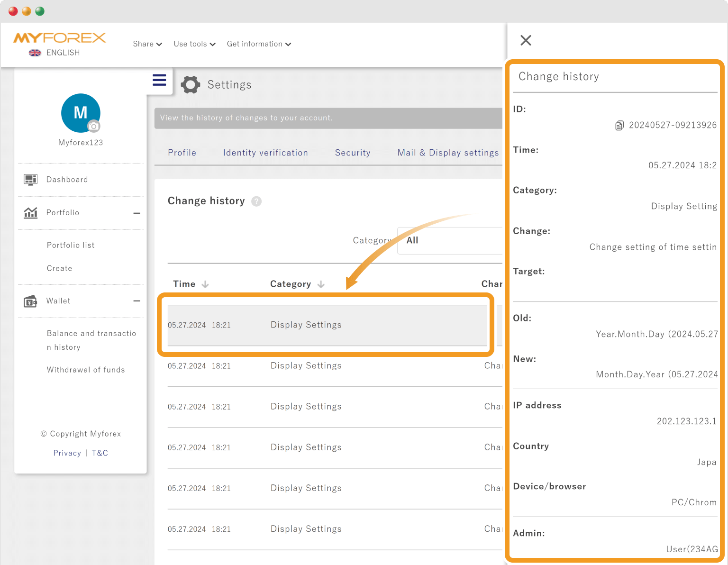Click the Wallet icon in sidebar
Image resolution: width=728 pixels, height=565 pixels.
coord(31,301)
